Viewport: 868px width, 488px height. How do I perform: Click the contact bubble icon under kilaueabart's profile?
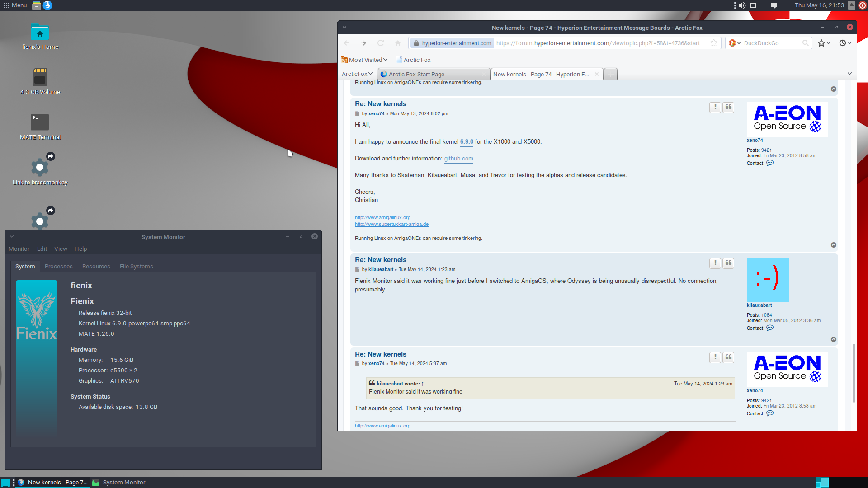tap(770, 328)
